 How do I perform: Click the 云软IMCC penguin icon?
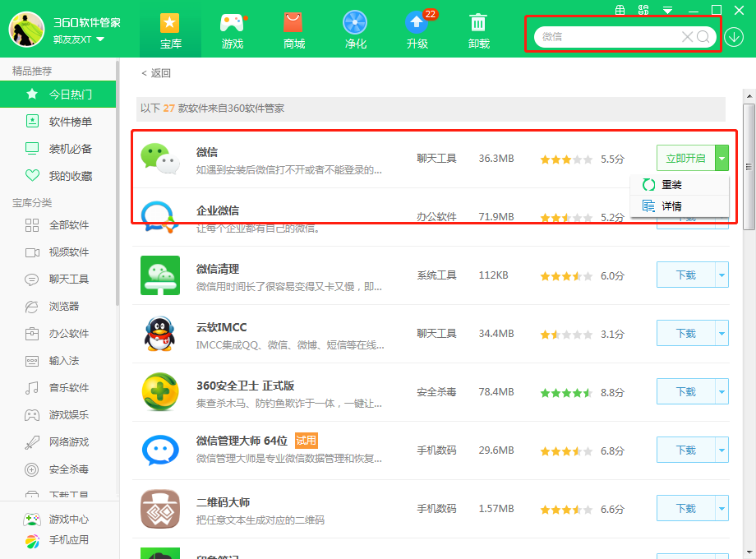click(160, 334)
